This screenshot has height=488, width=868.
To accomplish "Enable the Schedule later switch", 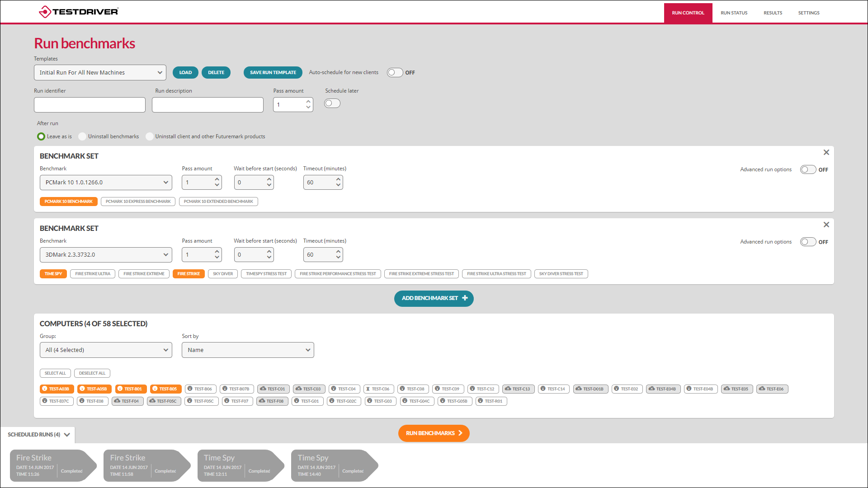I will [332, 103].
